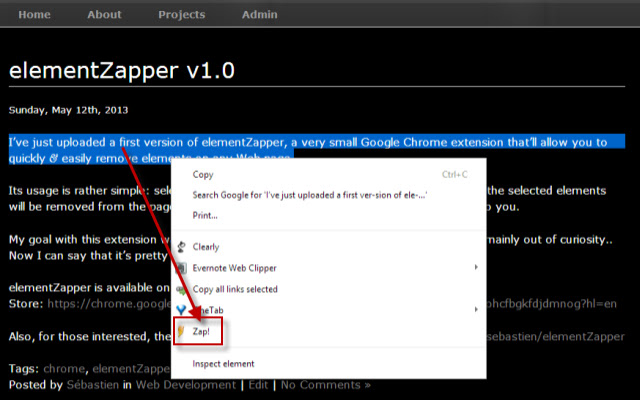640x400 pixels.
Task: Click the 'Its usage is rather simple' paragraph
Action: 90,199
